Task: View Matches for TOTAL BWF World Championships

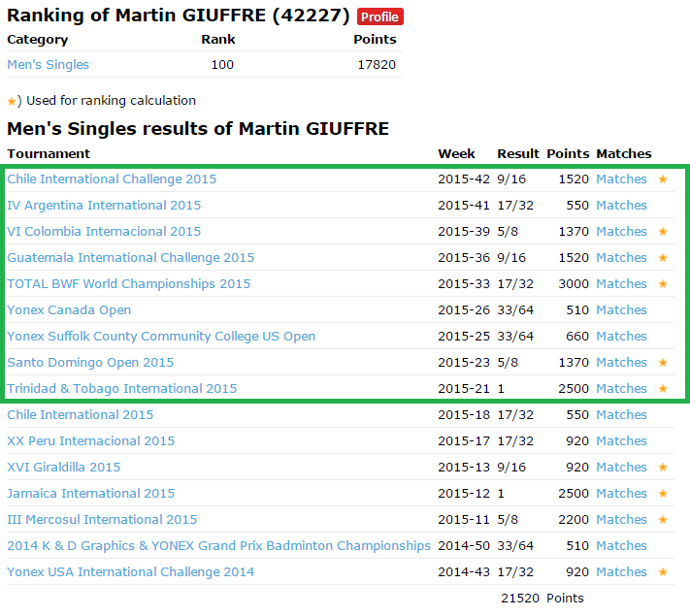Action: point(621,284)
